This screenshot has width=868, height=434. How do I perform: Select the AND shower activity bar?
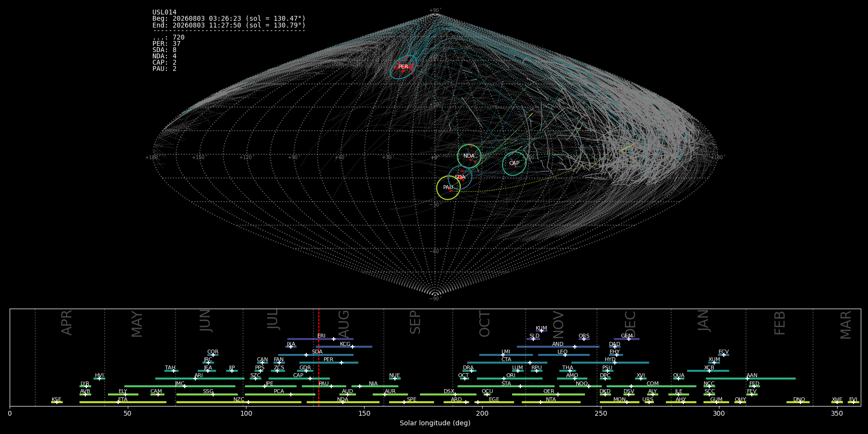[x=558, y=347]
